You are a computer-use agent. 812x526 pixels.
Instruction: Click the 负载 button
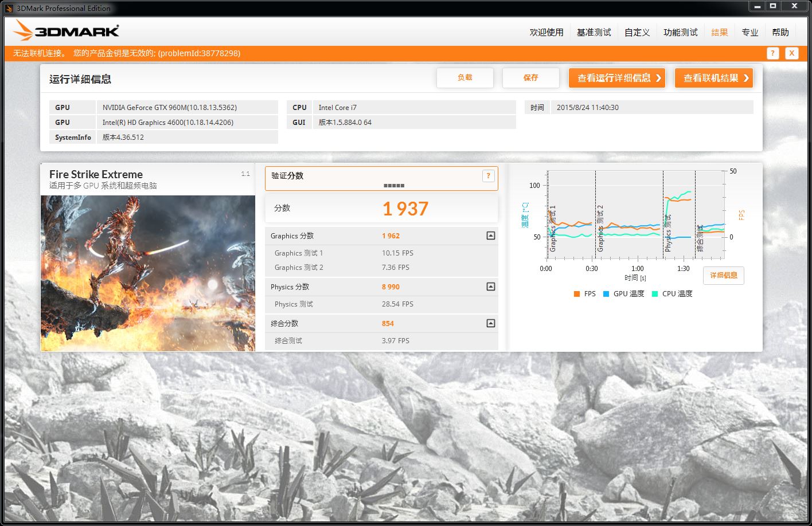tap(465, 78)
